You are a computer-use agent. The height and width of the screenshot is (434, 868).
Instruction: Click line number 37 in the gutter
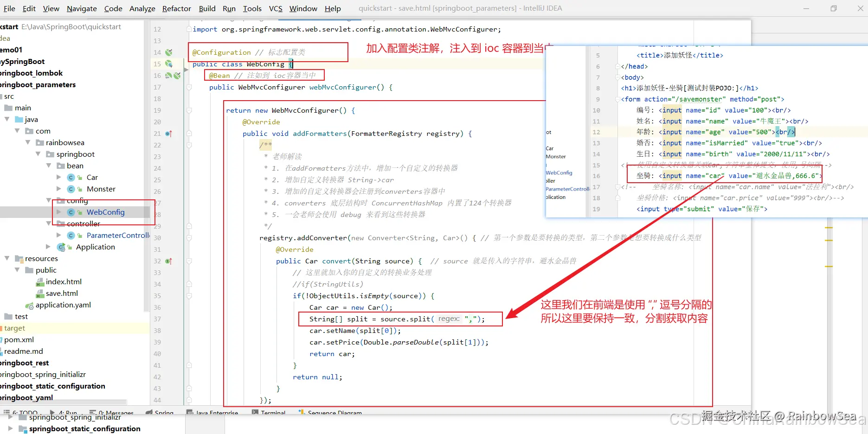click(157, 319)
